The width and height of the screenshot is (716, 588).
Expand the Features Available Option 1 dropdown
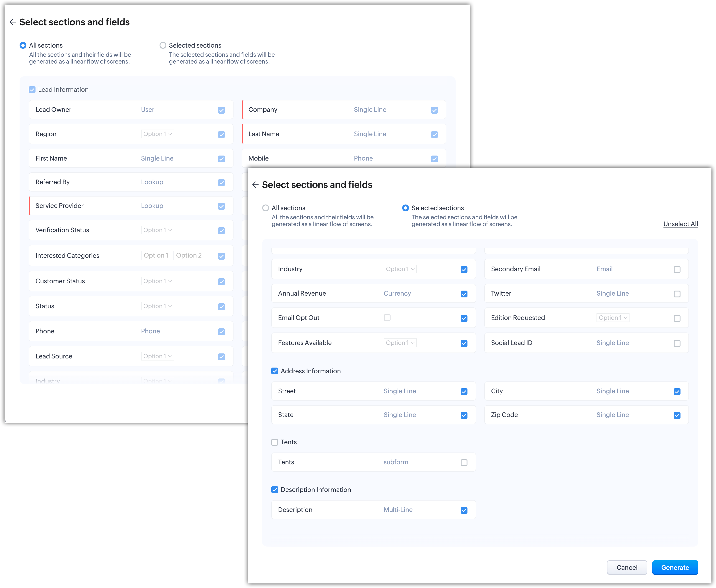tap(400, 343)
